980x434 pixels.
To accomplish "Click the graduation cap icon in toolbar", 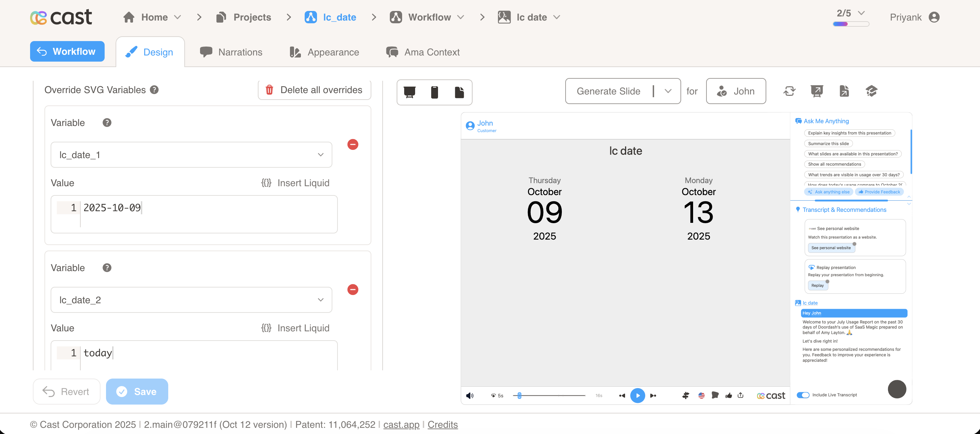I will (871, 91).
